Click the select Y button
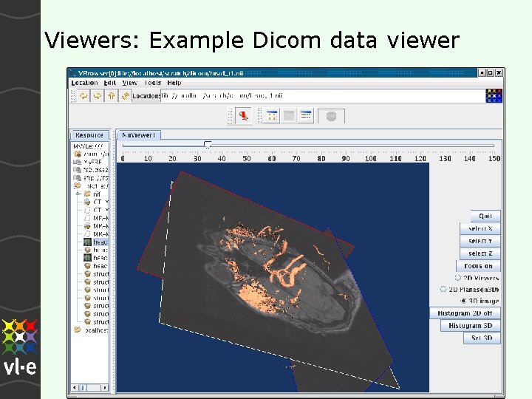Viewport: 532px width, 399px height. (x=480, y=241)
